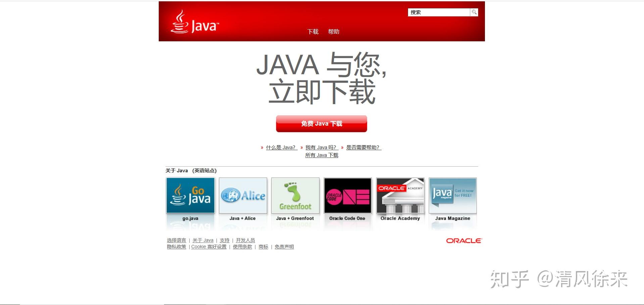The height and width of the screenshot is (305, 644).
Task: Open the 帮助 menu item
Action: coord(334,32)
